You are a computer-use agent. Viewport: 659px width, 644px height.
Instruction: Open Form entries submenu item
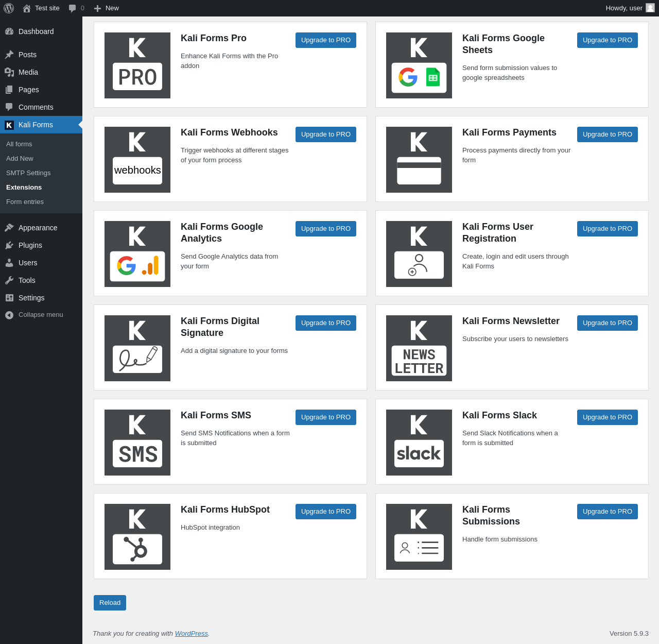[x=41, y=202]
